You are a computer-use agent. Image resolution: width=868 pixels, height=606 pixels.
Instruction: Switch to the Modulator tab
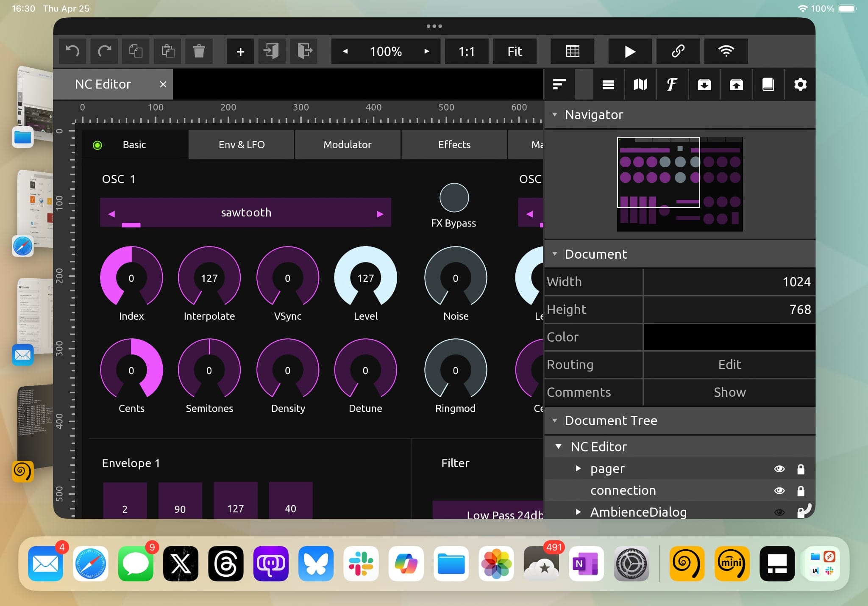pyautogui.click(x=348, y=144)
